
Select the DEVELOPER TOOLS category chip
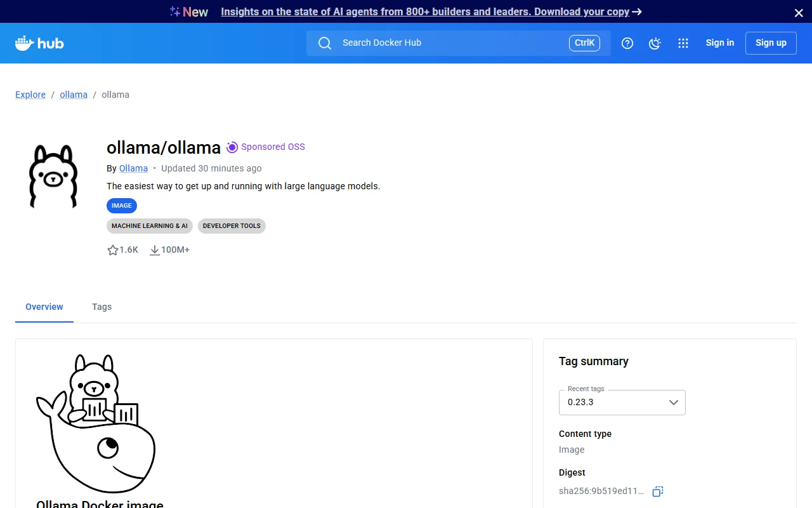232,226
